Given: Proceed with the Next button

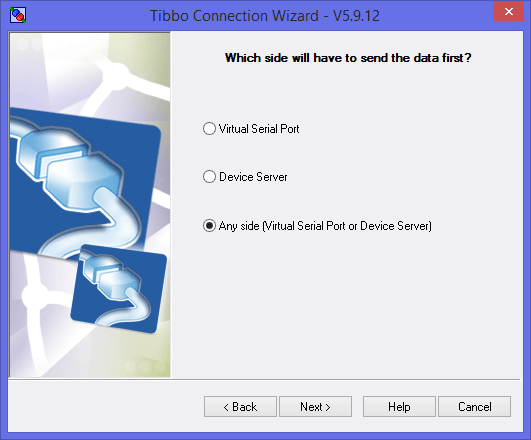Looking at the screenshot, I should pos(315,406).
